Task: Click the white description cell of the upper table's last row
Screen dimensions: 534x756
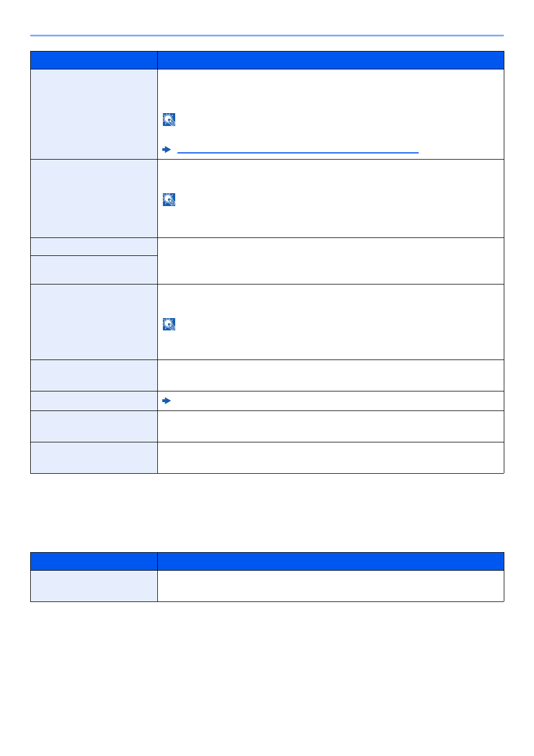Action: pos(331,458)
